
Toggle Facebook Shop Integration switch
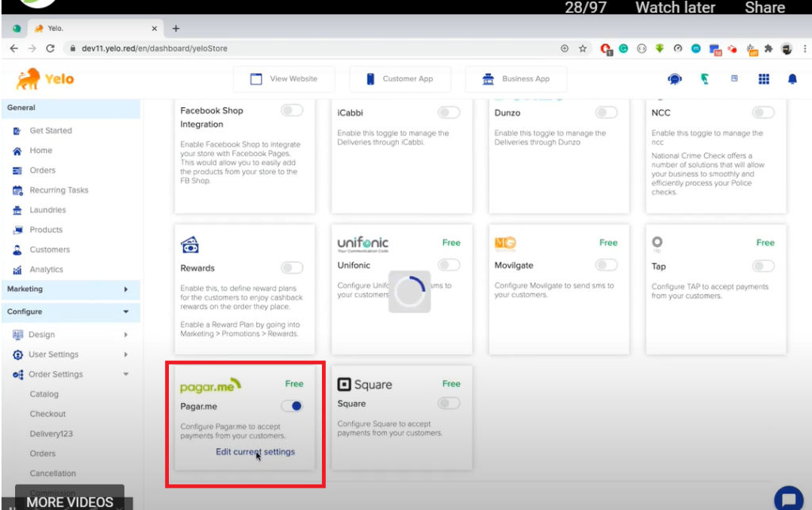click(x=292, y=110)
